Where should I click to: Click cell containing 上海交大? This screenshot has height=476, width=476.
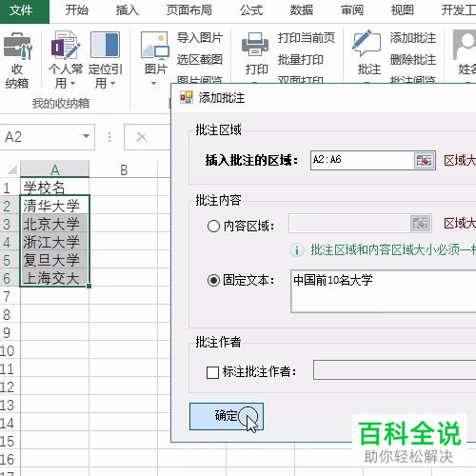[54, 278]
